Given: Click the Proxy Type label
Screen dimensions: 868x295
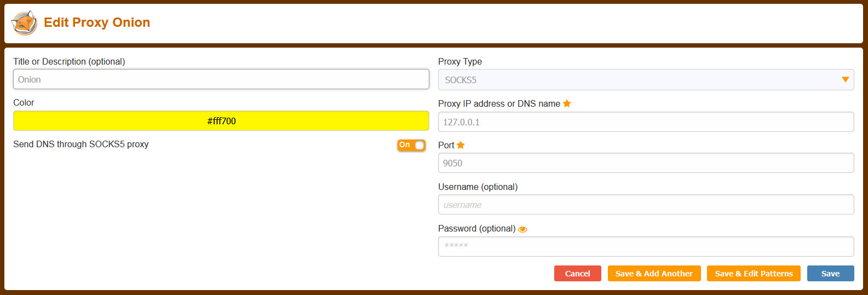Looking at the screenshot, I should pos(460,62).
